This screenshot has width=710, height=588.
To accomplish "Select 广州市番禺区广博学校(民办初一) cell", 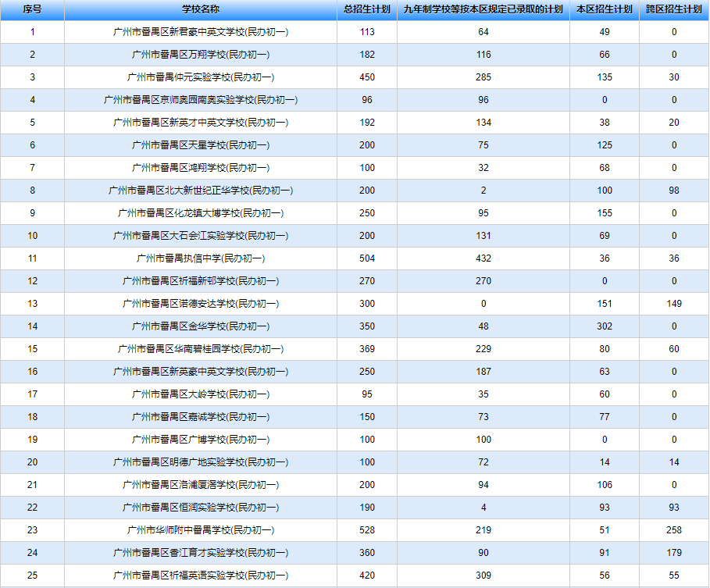I will [201, 440].
